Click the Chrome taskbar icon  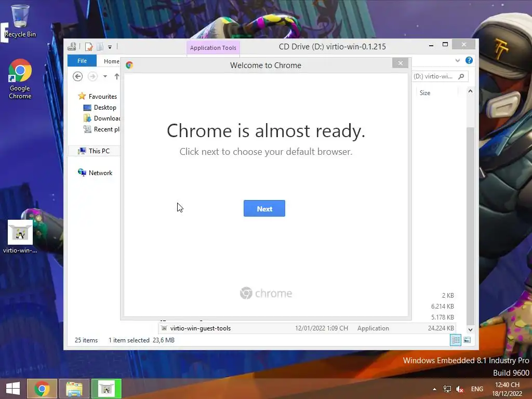point(42,389)
